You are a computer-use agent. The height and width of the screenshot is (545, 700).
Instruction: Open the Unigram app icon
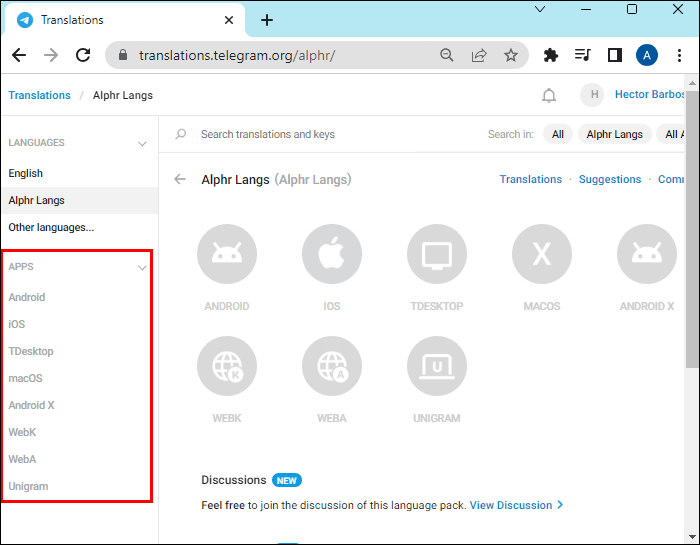coord(437,366)
